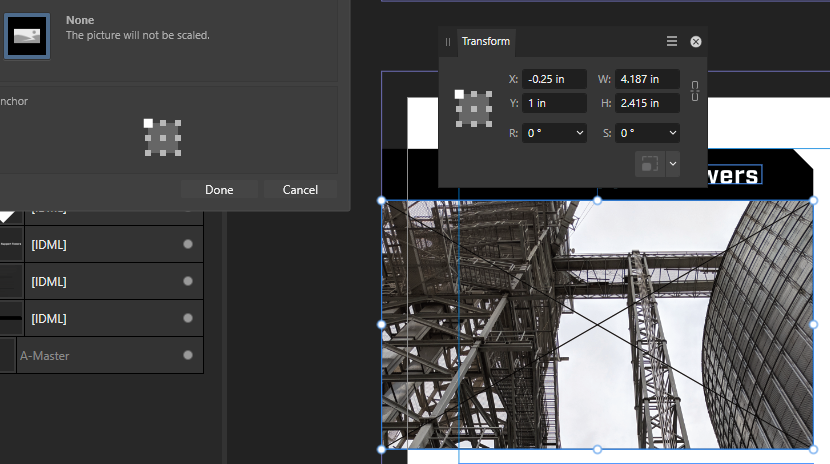Screen dimensions: 830x464
Task: Edit the W width field
Action: (x=647, y=79)
